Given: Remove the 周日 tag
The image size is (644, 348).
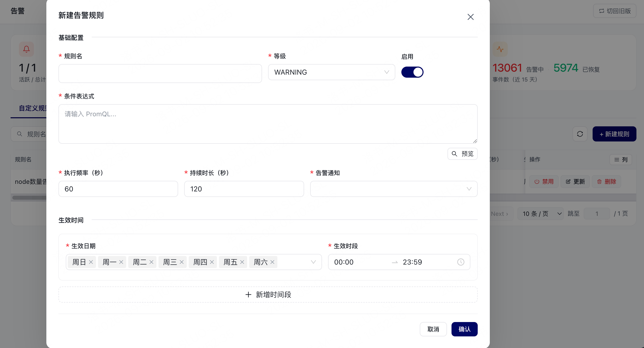Looking at the screenshot, I should pyautogui.click(x=91, y=262).
